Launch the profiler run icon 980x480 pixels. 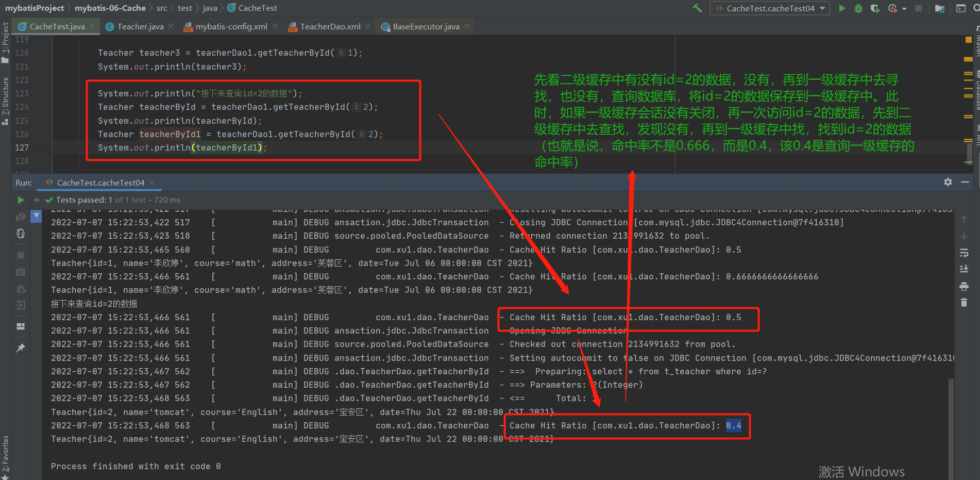892,8
